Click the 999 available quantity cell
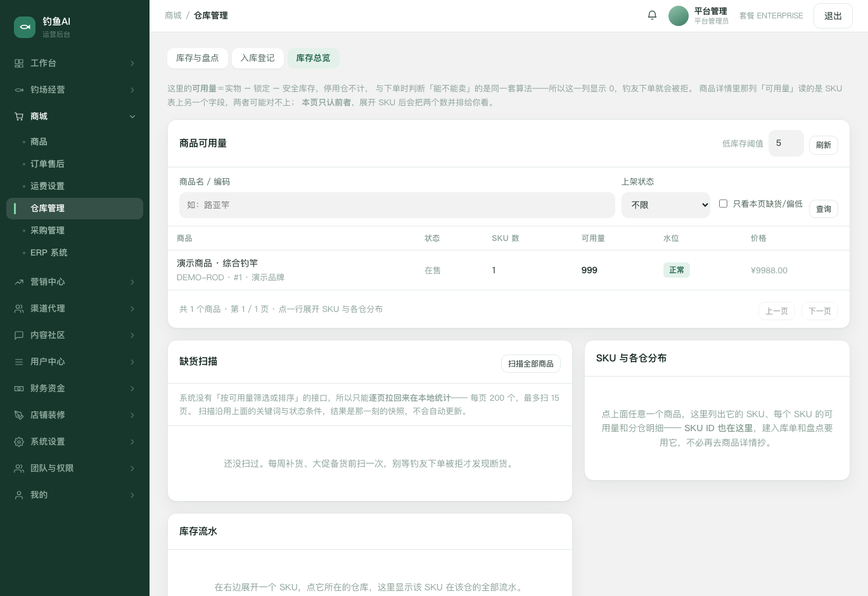The width and height of the screenshot is (868, 596). (589, 270)
